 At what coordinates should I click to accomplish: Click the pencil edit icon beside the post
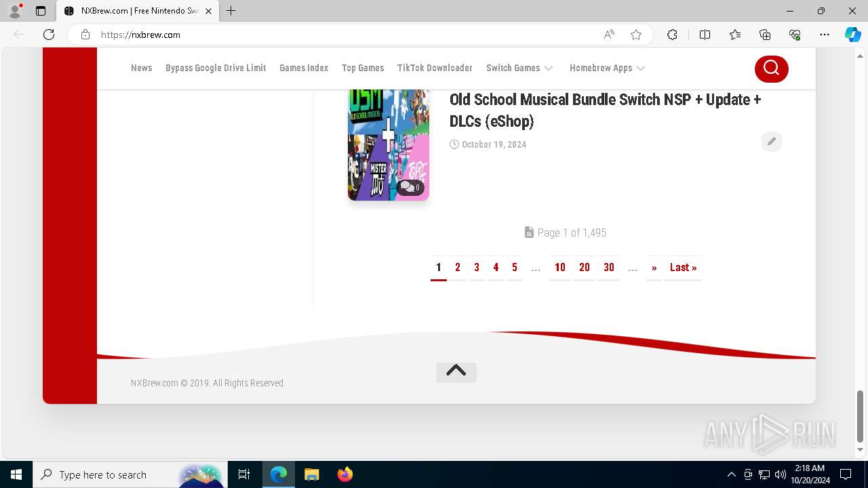point(772,142)
